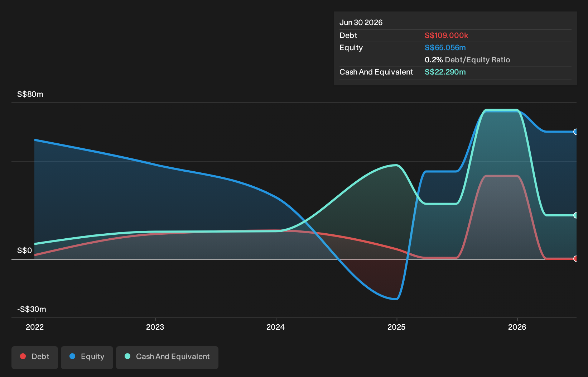Select the Debt endpoint marker at chart edge

coord(575,259)
